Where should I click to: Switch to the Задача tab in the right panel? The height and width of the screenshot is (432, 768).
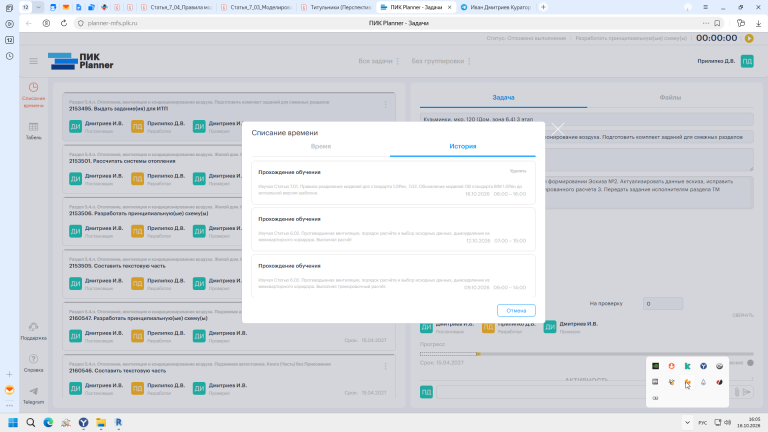503,97
